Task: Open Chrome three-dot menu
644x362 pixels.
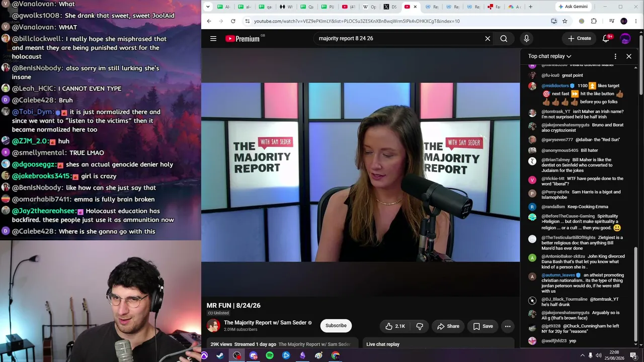Action: [635, 21]
